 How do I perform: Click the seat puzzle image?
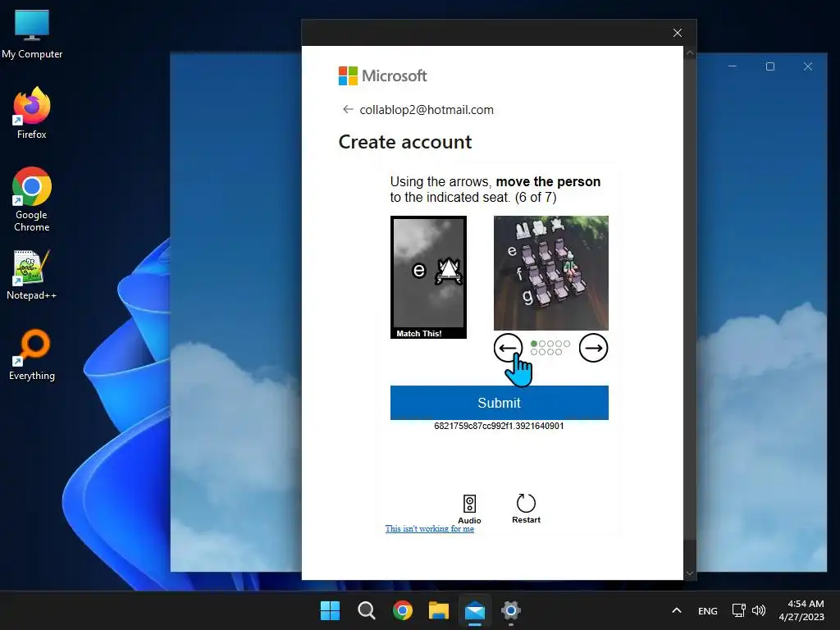tap(551, 272)
